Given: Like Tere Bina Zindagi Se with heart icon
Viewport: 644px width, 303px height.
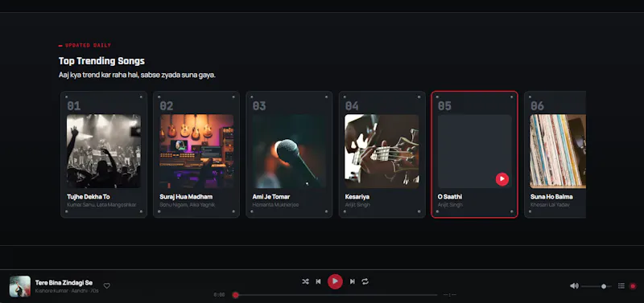Looking at the screenshot, I should click(107, 286).
